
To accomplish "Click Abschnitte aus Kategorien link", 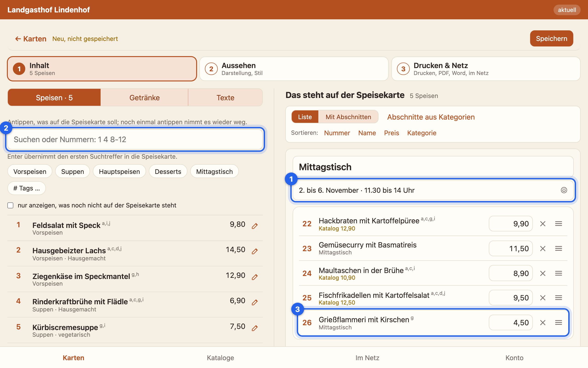I will pos(431,117).
